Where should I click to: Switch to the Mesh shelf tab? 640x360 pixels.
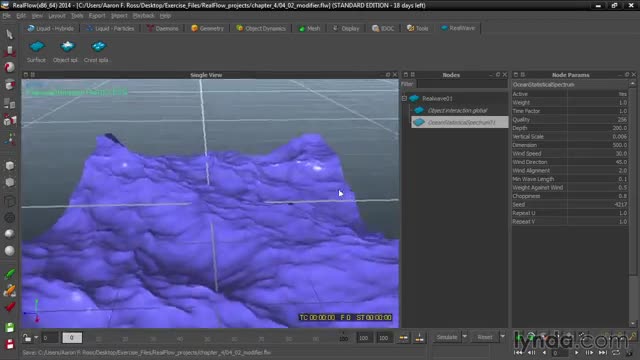pos(309,28)
